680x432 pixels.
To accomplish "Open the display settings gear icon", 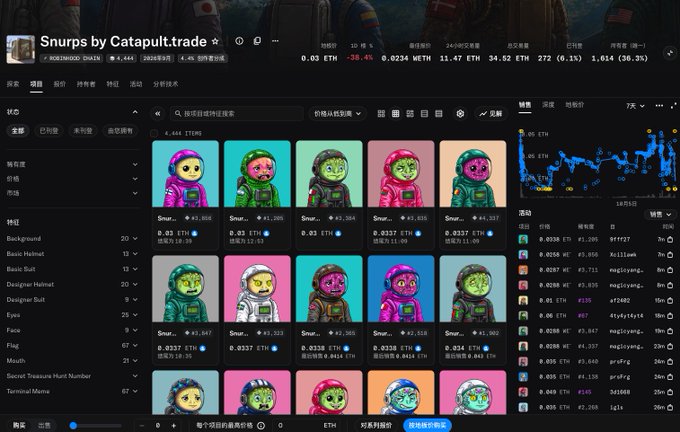I will [x=460, y=114].
